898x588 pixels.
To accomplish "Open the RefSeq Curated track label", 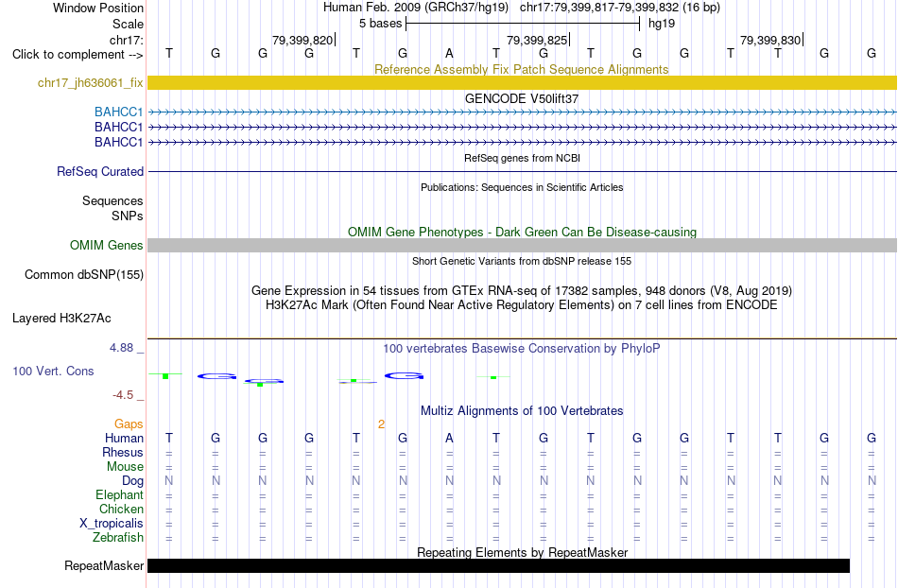I will click(x=100, y=171).
